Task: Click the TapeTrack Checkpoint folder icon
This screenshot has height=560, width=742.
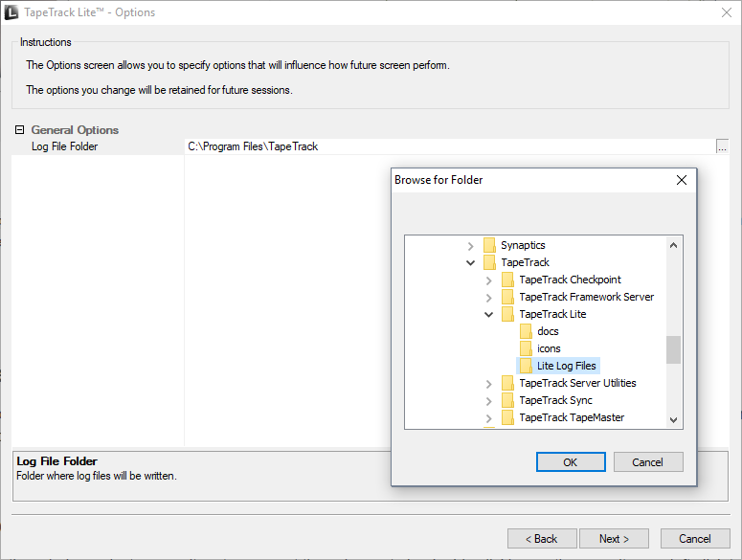Action: pos(507,280)
